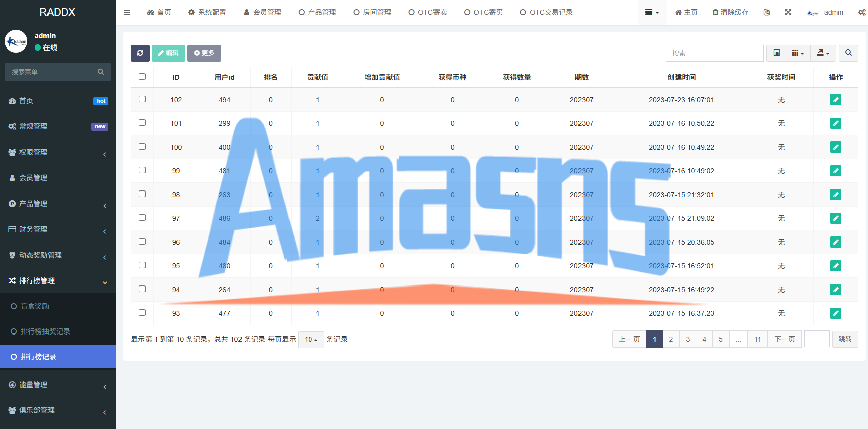Expand 权限管理 in sidebar

coord(58,152)
